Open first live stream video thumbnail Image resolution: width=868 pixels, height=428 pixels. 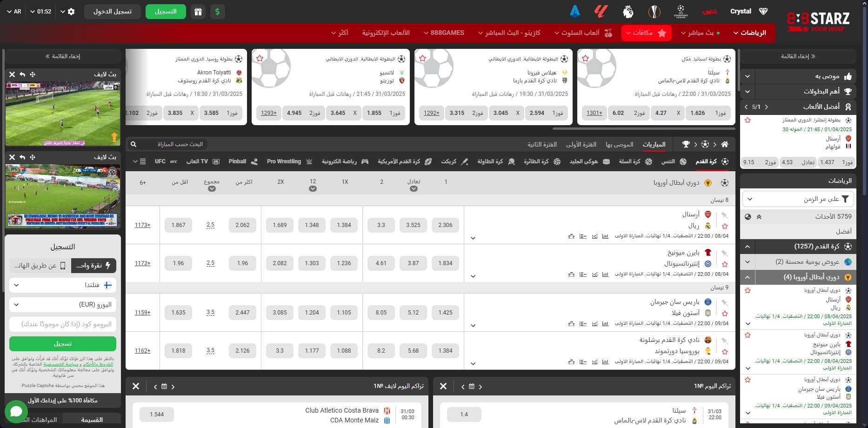(63, 114)
